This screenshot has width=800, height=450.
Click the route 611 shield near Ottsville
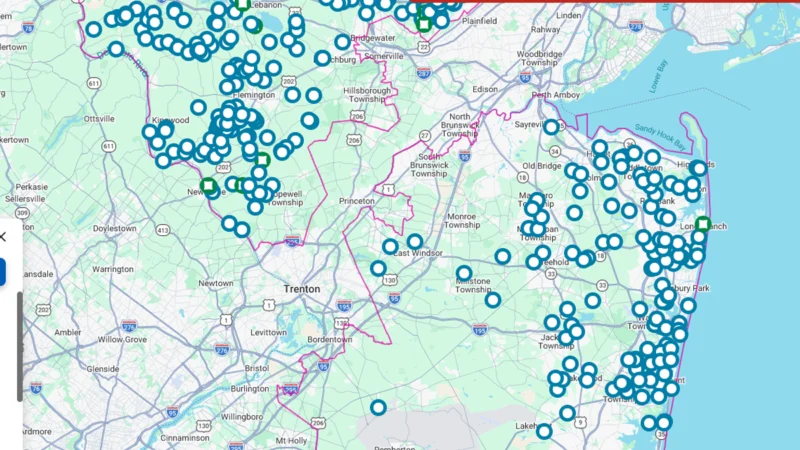[94, 83]
